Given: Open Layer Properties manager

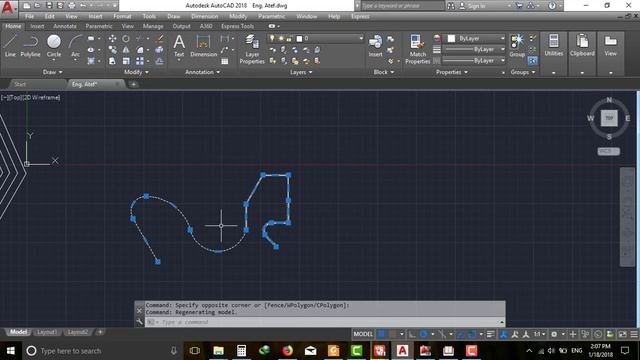Looking at the screenshot, I should click(x=252, y=49).
